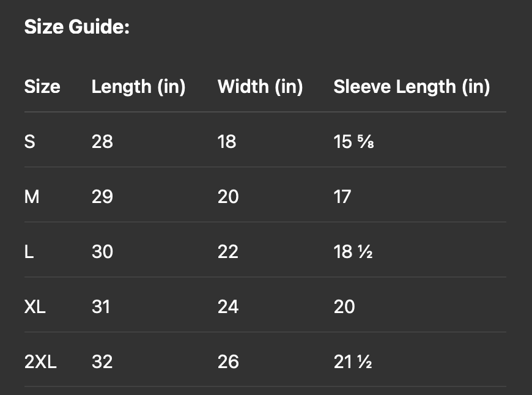The width and height of the screenshot is (532, 395).
Task: Select the size 2XL sleeve length 21 ½
Action: pyautogui.click(x=353, y=361)
